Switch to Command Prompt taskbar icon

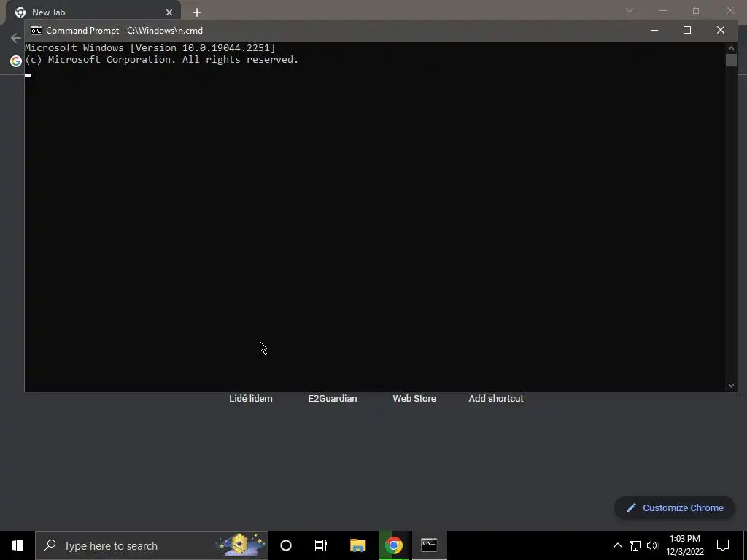[x=429, y=545]
